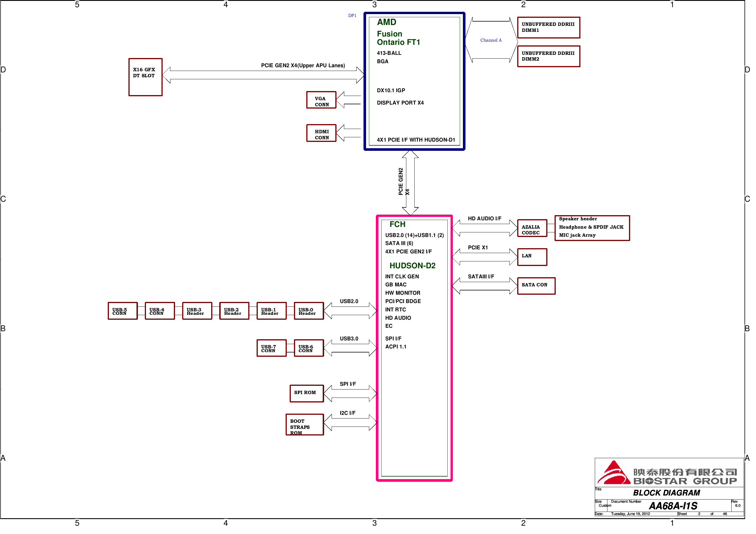Screen dimensions: 756x534
Task: Click 'DX10.1 IGP' text
Action: click(391, 90)
